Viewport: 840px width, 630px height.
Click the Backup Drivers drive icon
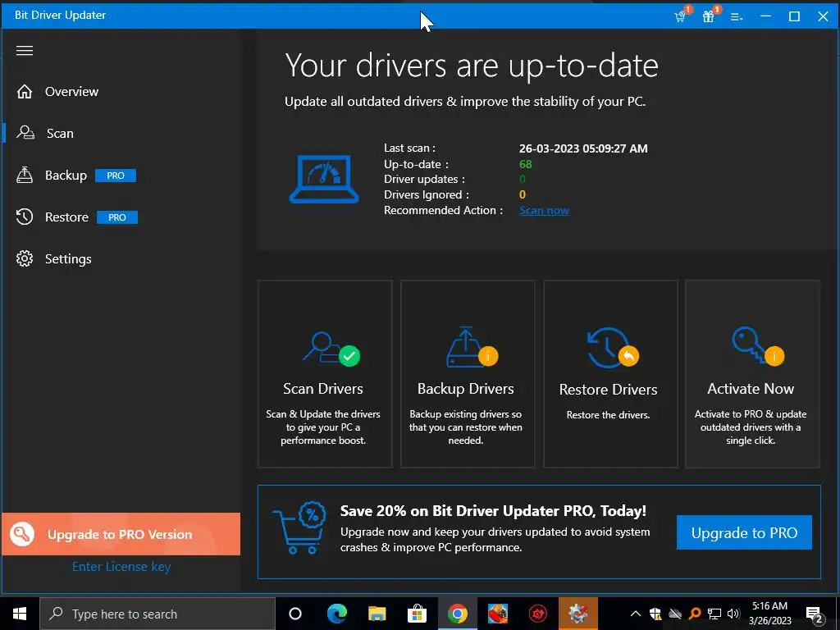point(472,347)
